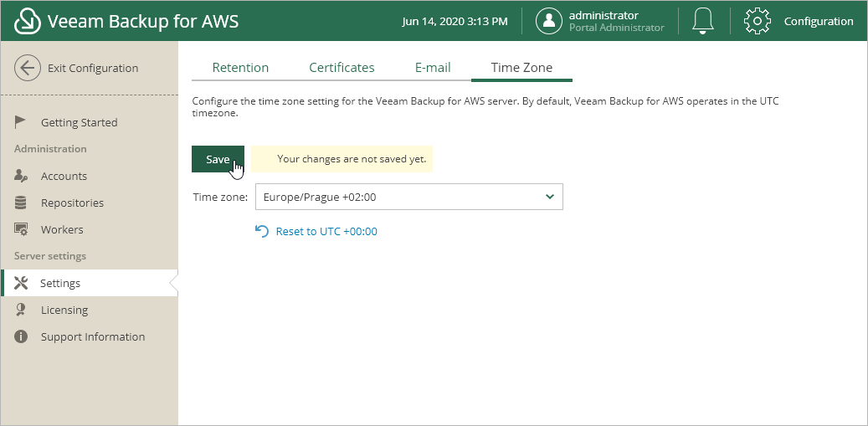Viewport: 868px width, 426px height.
Task: View Support Information page
Action: (93, 336)
